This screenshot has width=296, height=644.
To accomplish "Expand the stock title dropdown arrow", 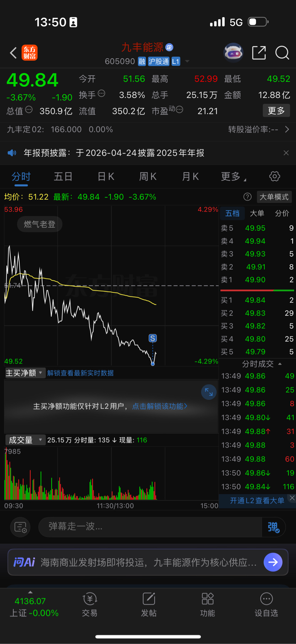I will [x=187, y=61].
